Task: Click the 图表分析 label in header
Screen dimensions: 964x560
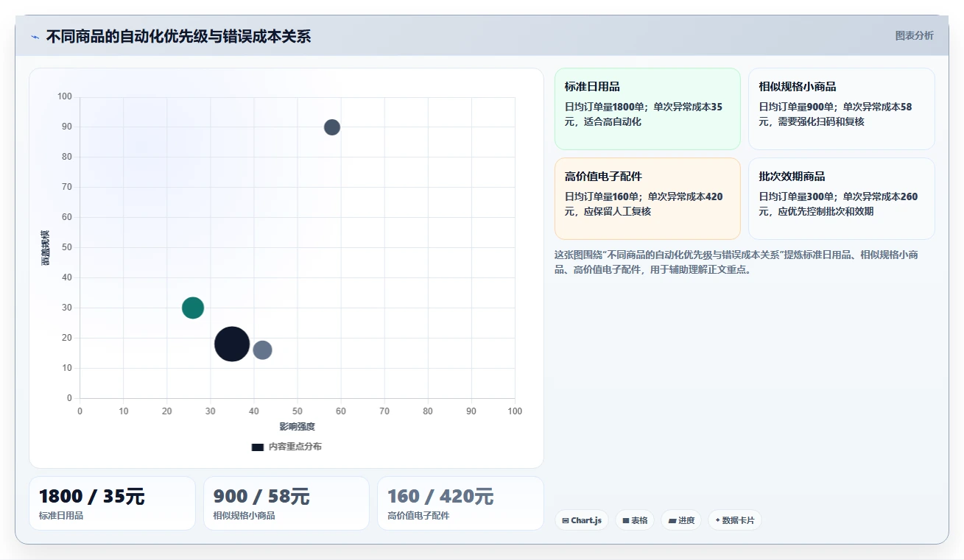Action: tap(914, 35)
